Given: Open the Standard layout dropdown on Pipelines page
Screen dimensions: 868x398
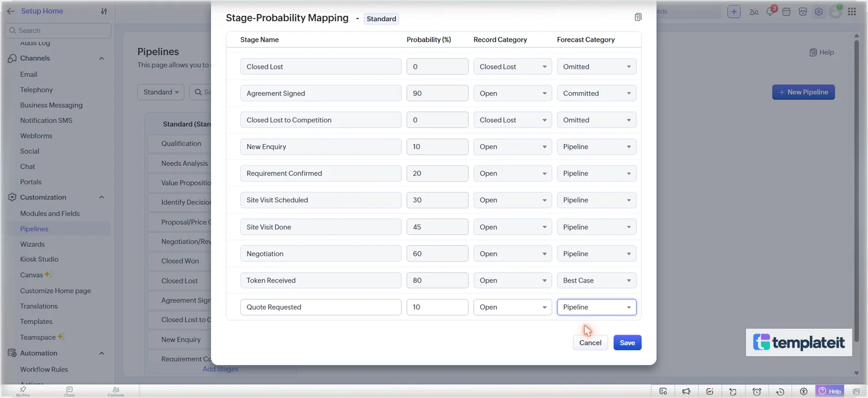Looking at the screenshot, I should coord(161,92).
